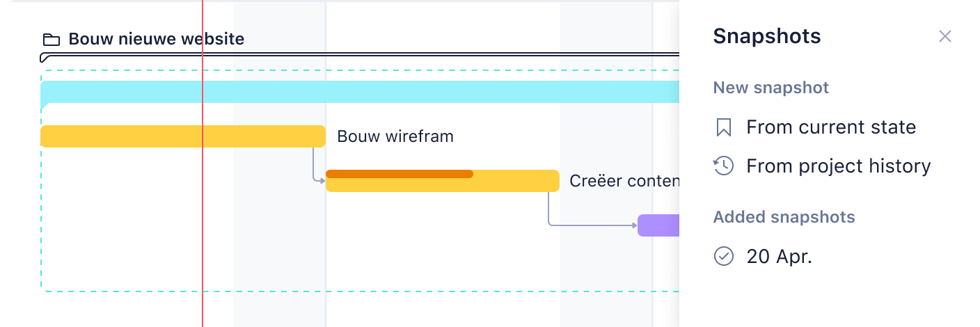Click the cyan project summary bar
The height and width of the screenshot is (327, 980).
pos(360,92)
